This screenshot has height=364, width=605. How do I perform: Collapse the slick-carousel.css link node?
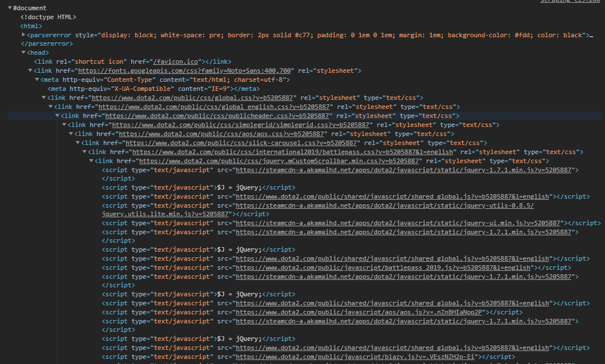(78, 143)
